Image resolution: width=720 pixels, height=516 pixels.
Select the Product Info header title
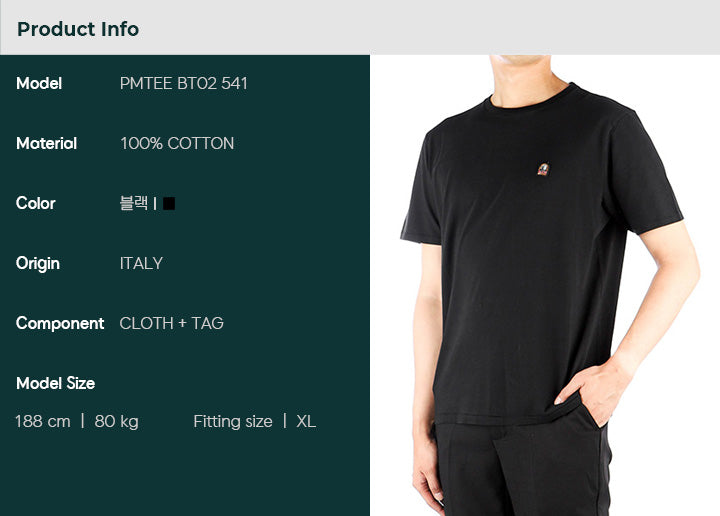78,29
